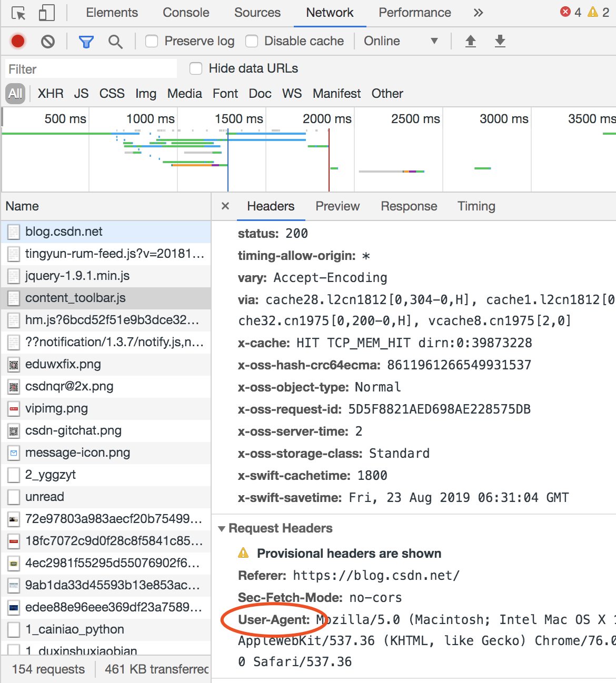
Task: Clear the network log
Action: 48,41
